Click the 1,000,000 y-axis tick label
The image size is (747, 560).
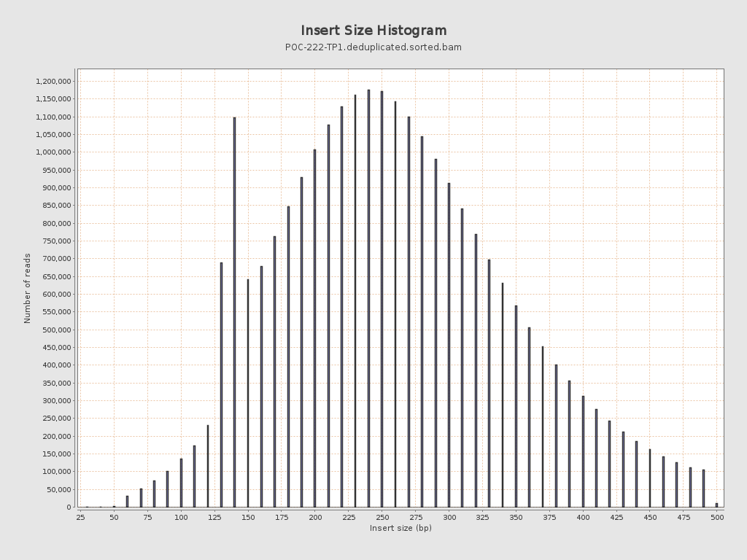[x=53, y=152]
